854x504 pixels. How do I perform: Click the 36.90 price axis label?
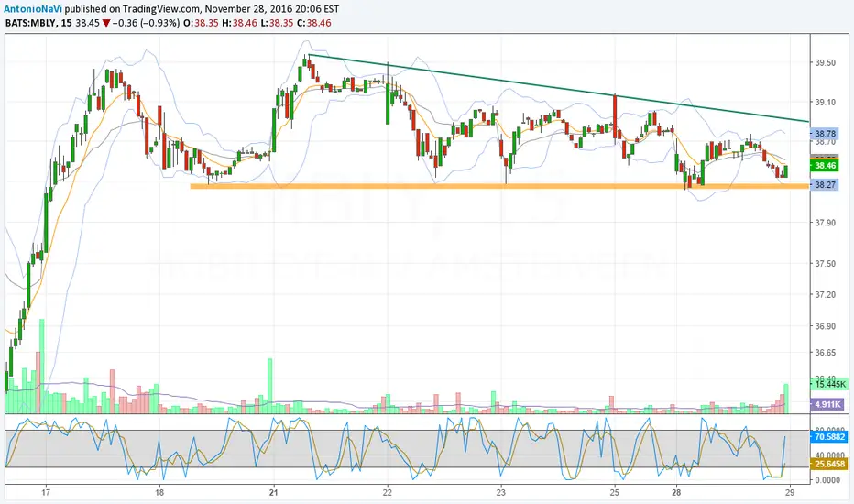[825, 326]
